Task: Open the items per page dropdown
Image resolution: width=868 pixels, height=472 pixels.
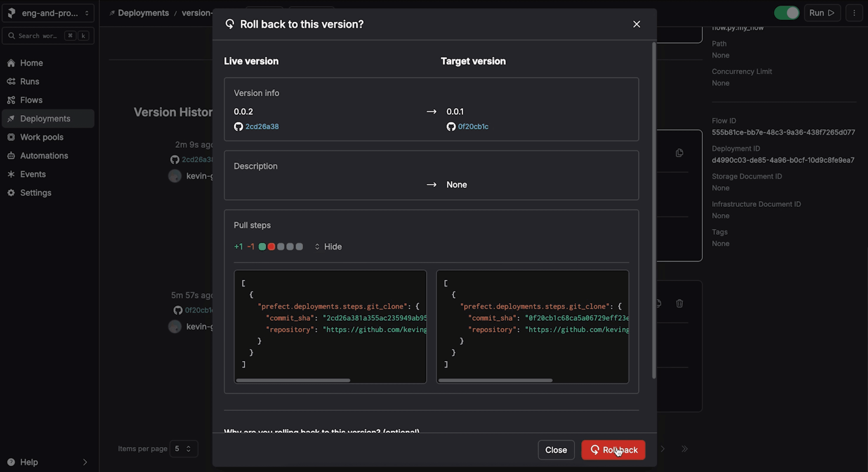Action: click(x=183, y=449)
